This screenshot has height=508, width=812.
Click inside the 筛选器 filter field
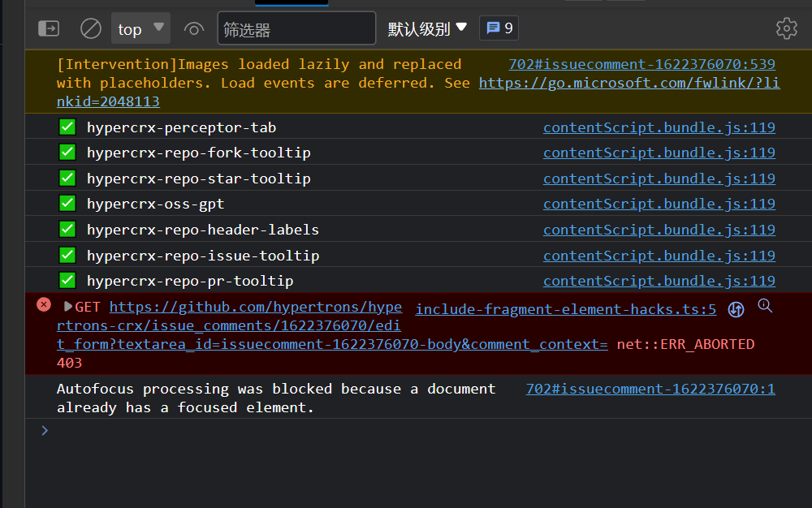click(x=296, y=28)
